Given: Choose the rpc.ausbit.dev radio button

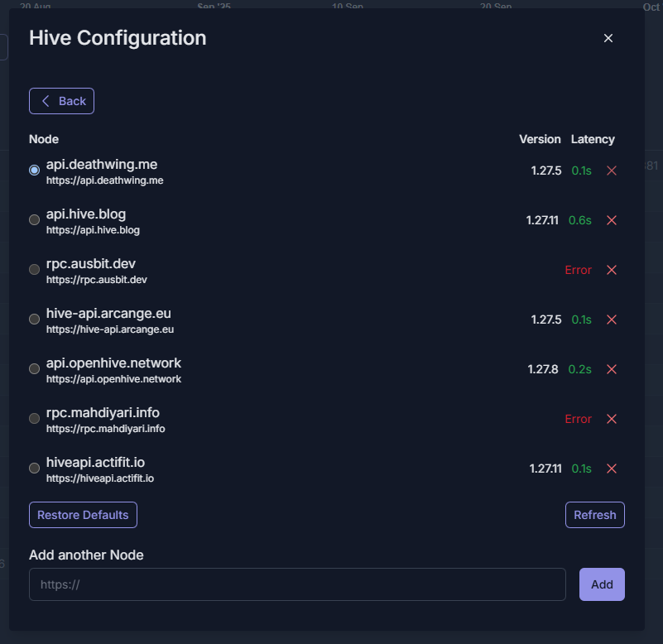Looking at the screenshot, I should pos(34,270).
